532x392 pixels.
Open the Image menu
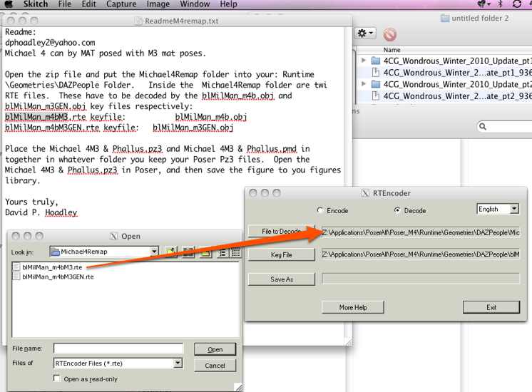(x=158, y=4)
